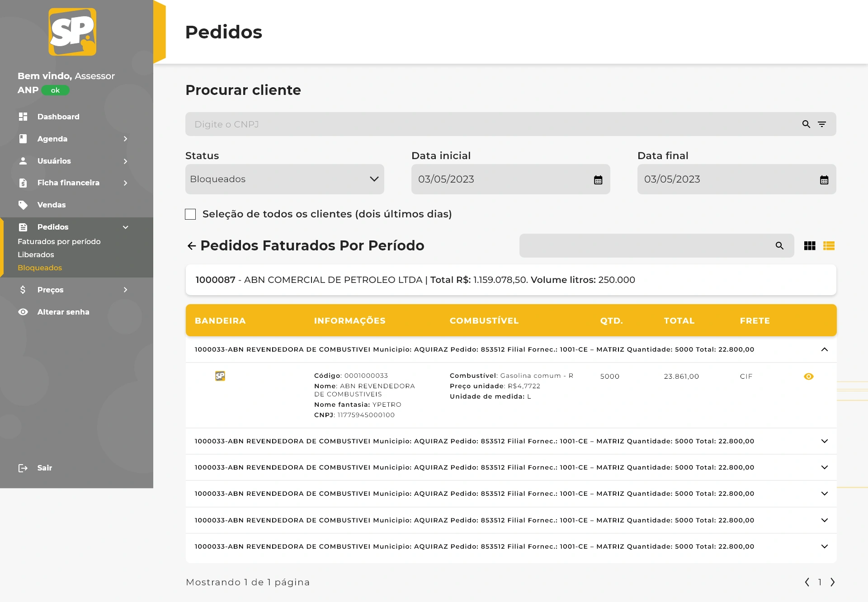Click the yellow eye icon on order row
The image size is (868, 602).
[809, 376]
